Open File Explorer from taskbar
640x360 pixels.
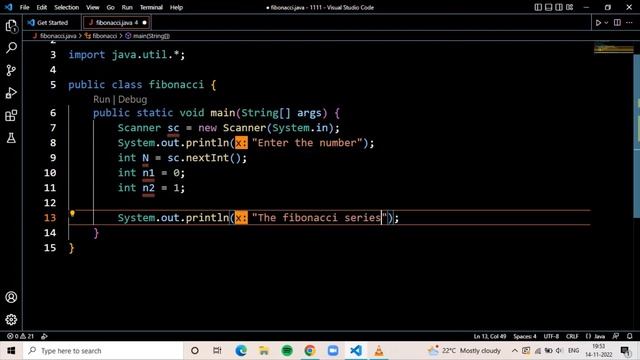264,351
